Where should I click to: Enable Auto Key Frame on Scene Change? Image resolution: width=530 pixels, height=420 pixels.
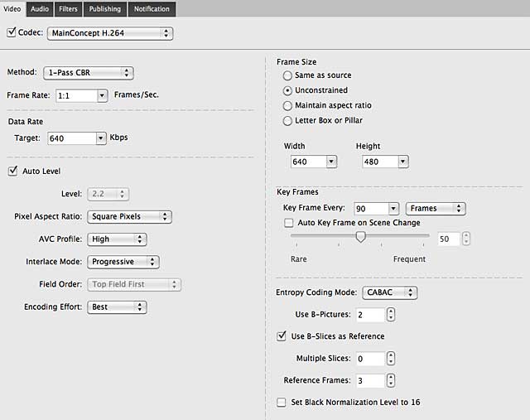[x=289, y=223]
